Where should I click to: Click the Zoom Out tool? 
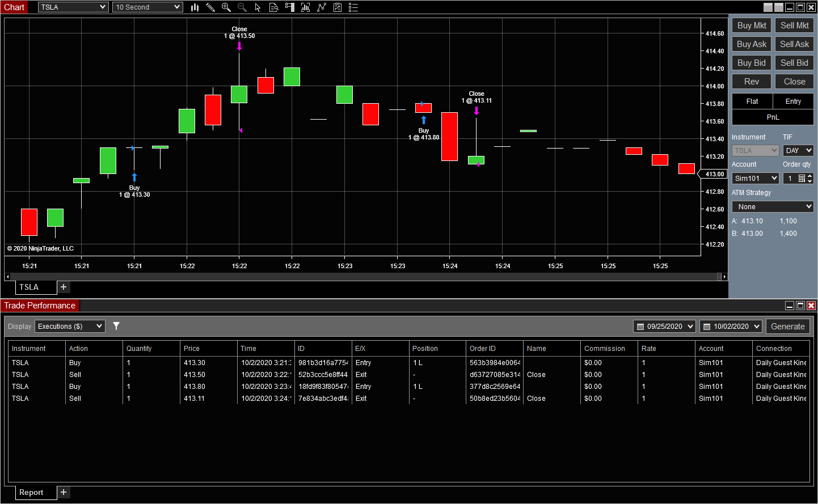[x=242, y=7]
